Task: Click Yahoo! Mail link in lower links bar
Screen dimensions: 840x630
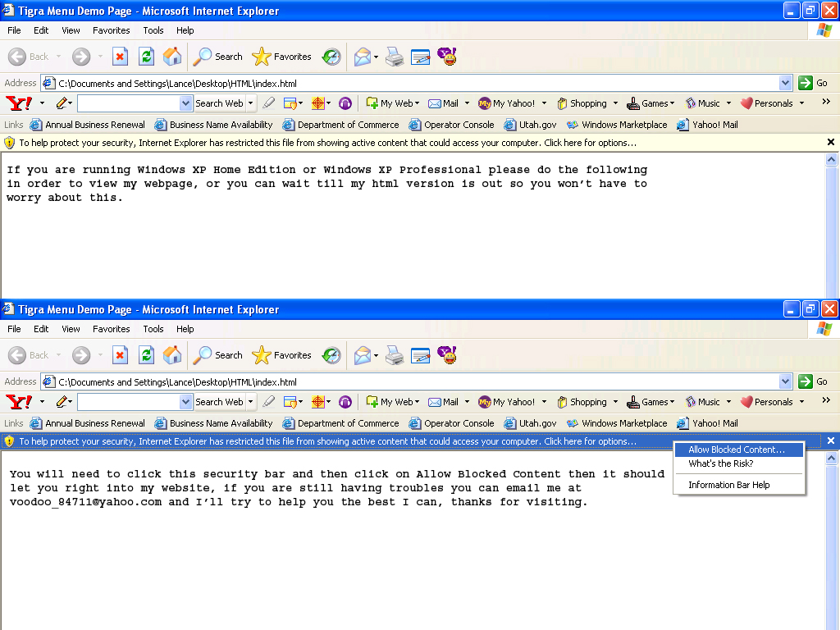Action: coord(707,423)
